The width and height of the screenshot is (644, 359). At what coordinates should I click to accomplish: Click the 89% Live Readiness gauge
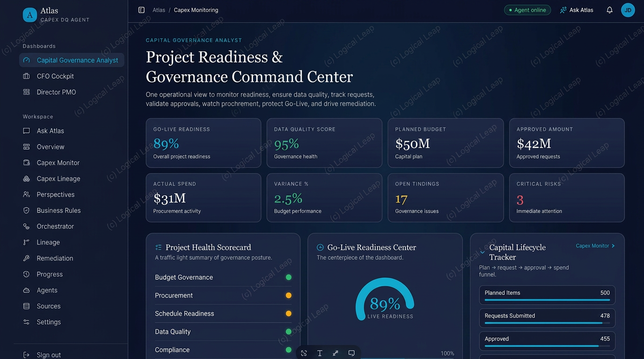tap(385, 299)
